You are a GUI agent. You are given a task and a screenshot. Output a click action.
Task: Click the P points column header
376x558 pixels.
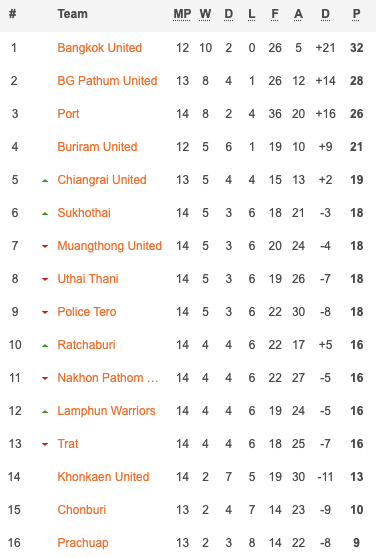[356, 14]
